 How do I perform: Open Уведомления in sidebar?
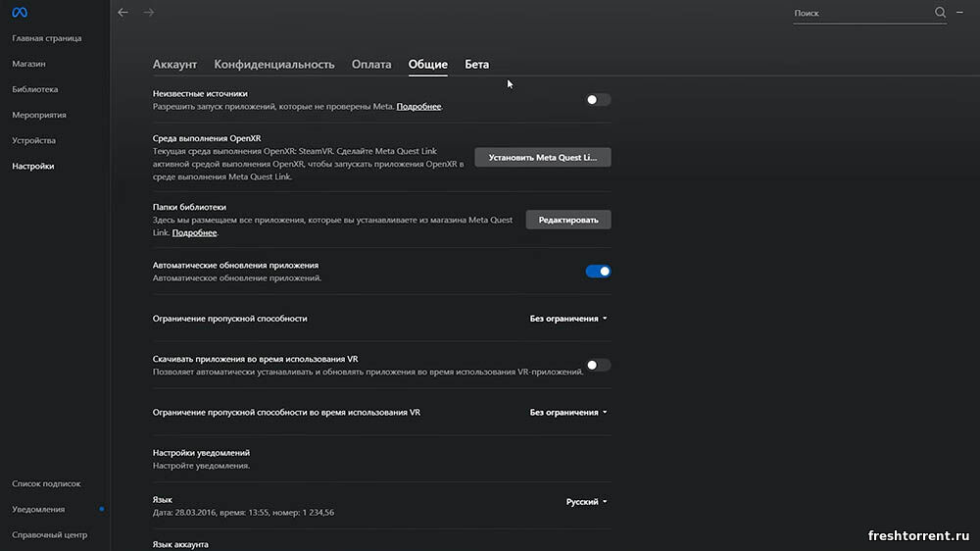coord(38,509)
